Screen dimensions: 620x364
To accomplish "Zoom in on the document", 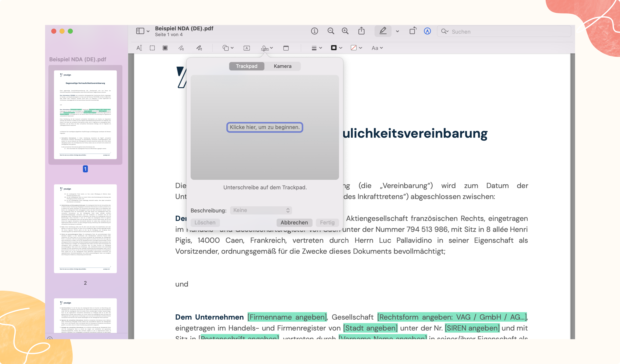I will [x=345, y=31].
